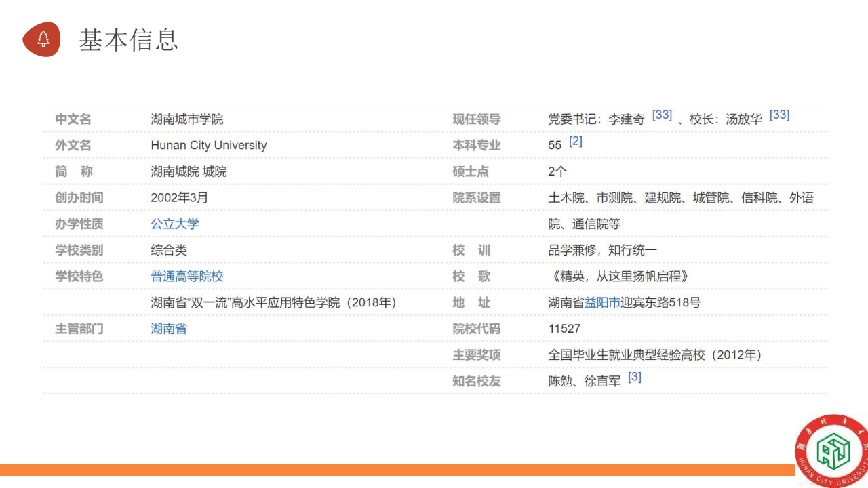Click reference [2] next to 55
The width and height of the screenshot is (868, 488).
tap(575, 142)
